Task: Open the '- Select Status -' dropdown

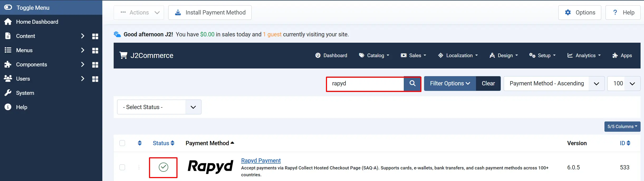Action: [159, 107]
